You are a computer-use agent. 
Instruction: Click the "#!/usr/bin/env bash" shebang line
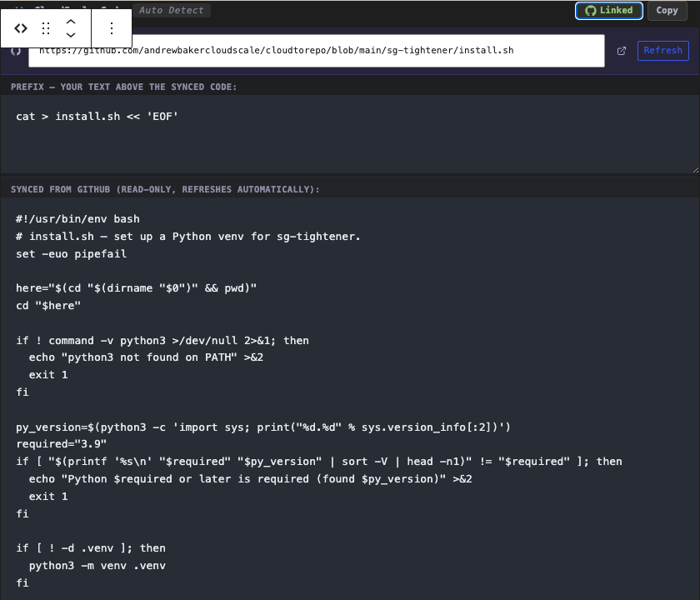[x=77, y=219]
